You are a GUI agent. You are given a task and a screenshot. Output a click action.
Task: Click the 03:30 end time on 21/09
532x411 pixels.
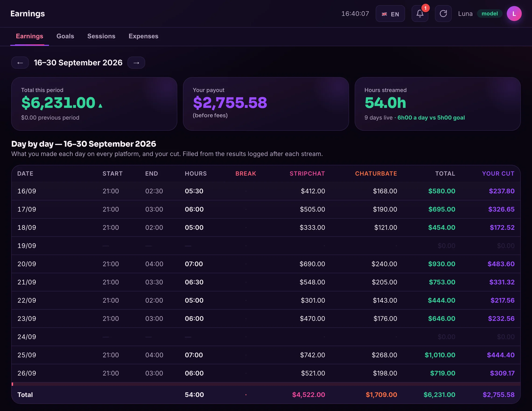154,282
